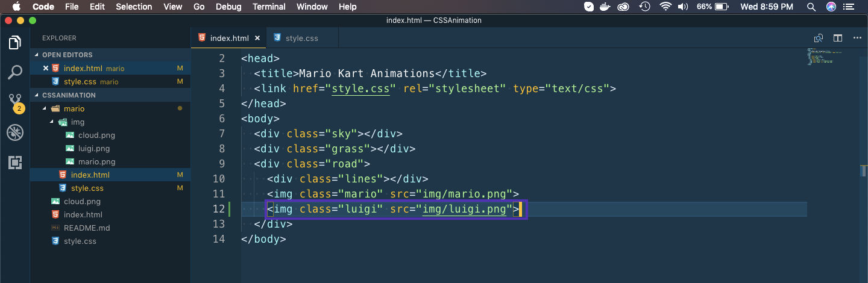Open style.css mario in Open Editors
The height and width of the screenshot is (283, 868).
110,81
